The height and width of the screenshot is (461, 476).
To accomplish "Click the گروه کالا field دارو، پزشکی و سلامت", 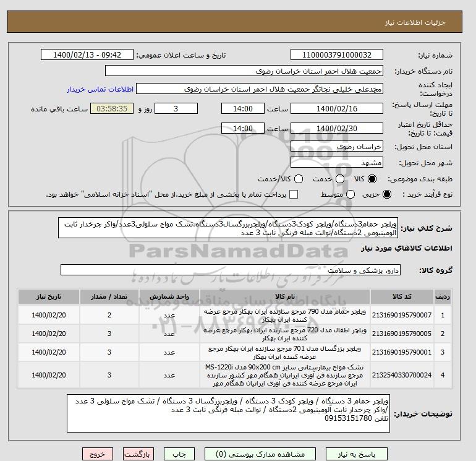I will [x=231, y=270].
